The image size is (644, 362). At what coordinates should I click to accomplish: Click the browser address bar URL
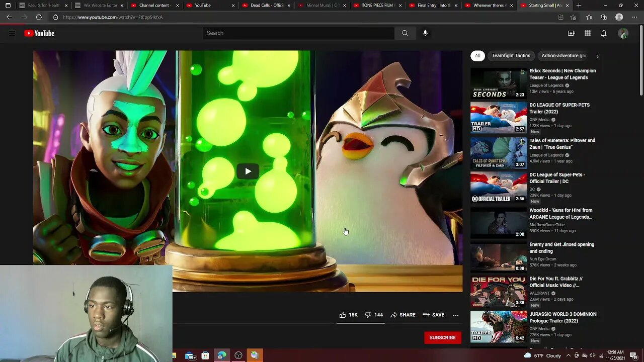coord(113,17)
